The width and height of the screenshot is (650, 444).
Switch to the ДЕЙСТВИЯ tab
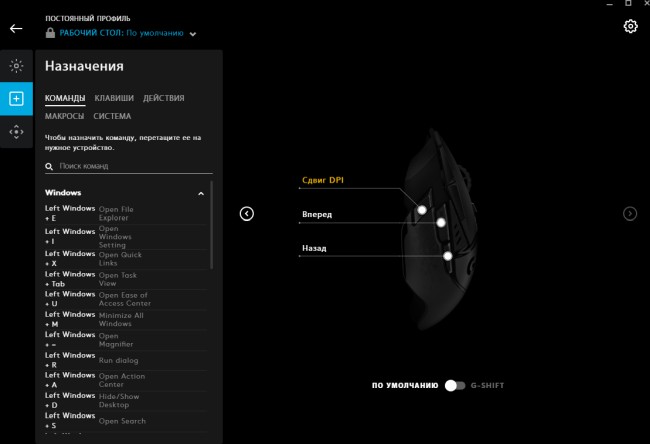[163, 98]
